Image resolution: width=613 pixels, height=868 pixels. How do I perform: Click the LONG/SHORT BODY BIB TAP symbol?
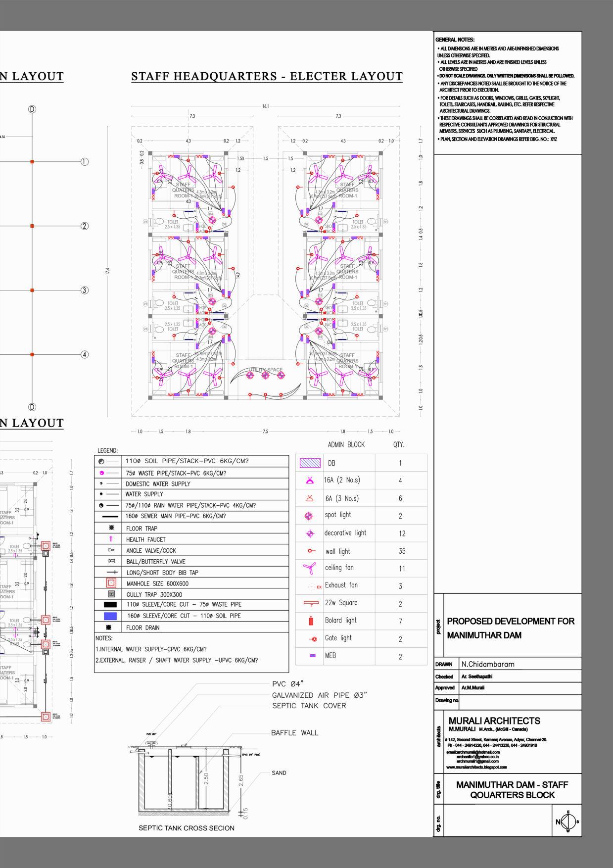pos(111,572)
